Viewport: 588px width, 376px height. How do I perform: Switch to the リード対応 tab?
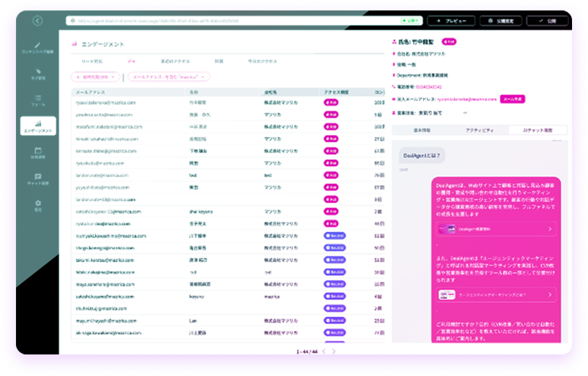[x=92, y=61]
